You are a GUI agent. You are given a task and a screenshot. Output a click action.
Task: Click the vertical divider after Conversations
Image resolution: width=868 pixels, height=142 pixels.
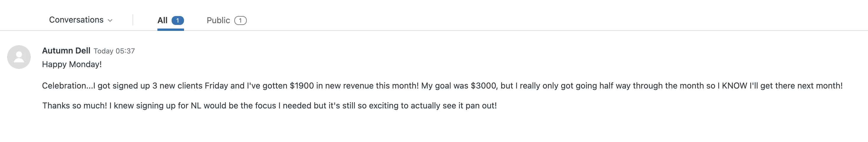pyautogui.click(x=133, y=20)
